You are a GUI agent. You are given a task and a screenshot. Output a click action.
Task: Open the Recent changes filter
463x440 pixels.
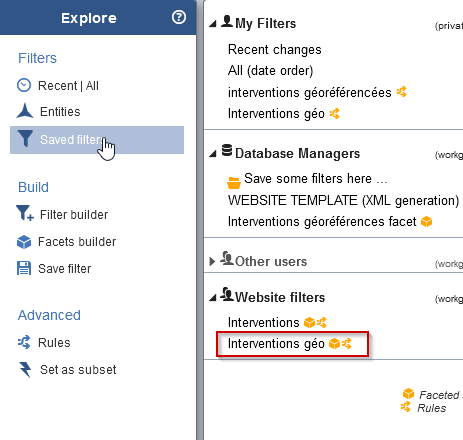(x=274, y=50)
